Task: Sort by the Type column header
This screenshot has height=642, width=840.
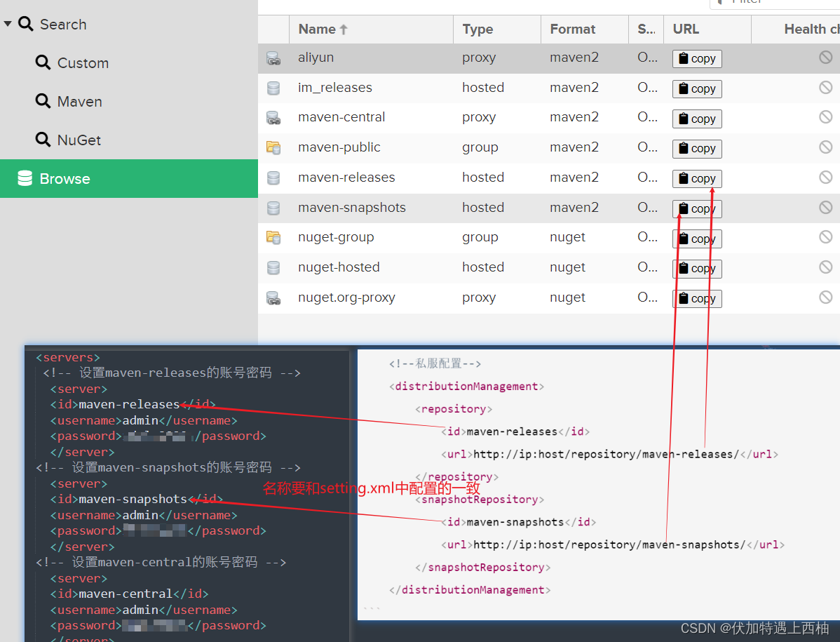Action: click(x=496, y=29)
